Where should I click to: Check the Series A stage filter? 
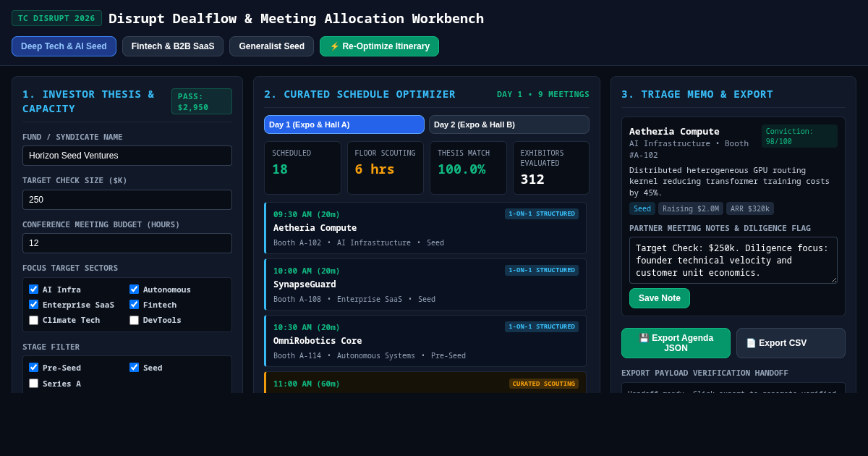point(34,384)
